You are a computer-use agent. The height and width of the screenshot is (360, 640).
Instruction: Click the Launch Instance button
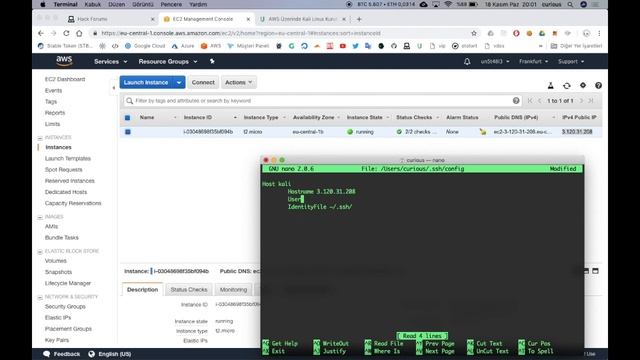click(146, 82)
